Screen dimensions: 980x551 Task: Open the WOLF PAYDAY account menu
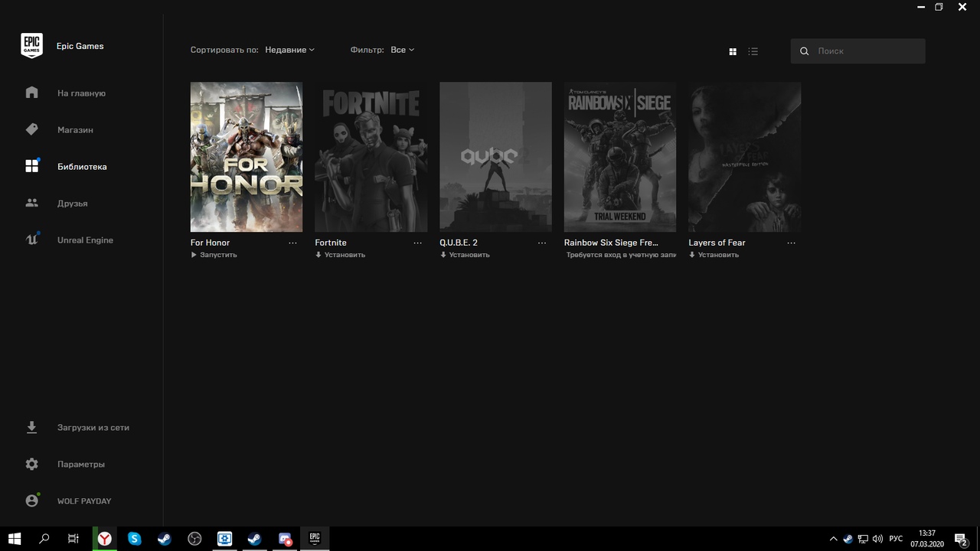(83, 501)
